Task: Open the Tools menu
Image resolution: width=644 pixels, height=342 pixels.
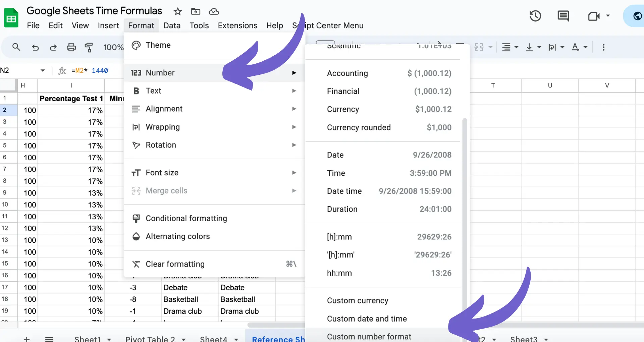Action: click(x=199, y=25)
